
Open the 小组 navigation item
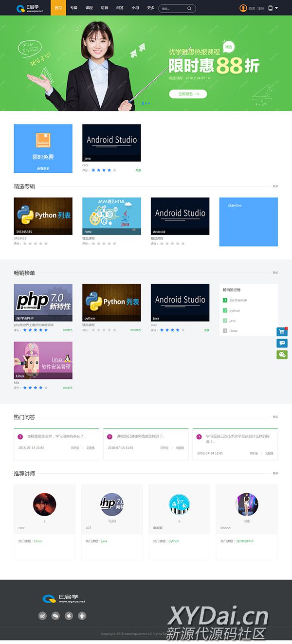click(x=135, y=8)
